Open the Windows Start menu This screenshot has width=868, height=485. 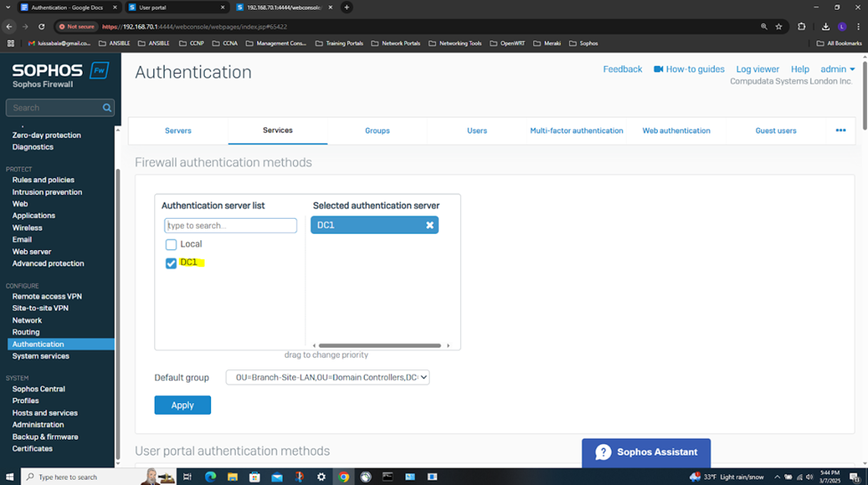(x=10, y=477)
